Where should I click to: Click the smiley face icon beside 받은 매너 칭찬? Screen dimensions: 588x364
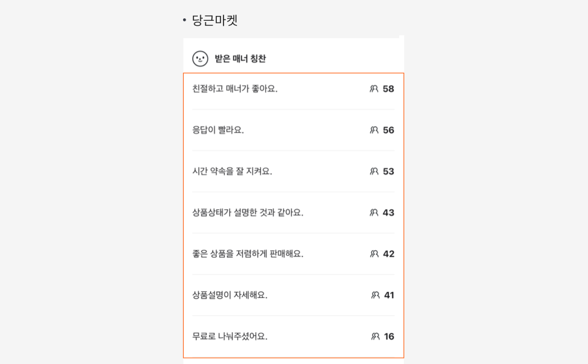tap(200, 59)
